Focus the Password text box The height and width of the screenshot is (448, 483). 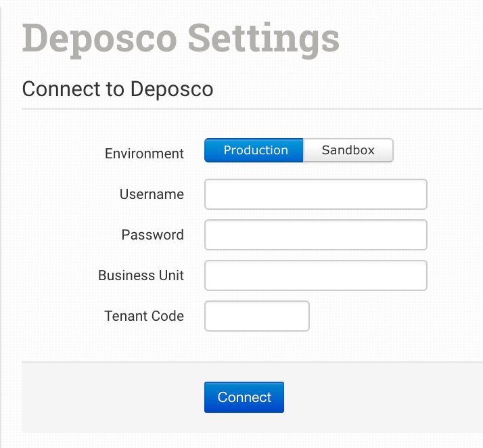(315, 235)
